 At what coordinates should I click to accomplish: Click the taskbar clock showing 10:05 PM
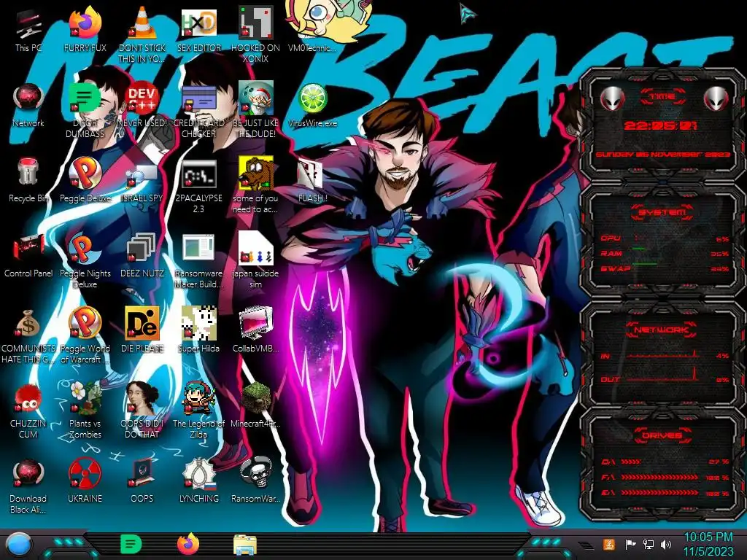coord(708,544)
